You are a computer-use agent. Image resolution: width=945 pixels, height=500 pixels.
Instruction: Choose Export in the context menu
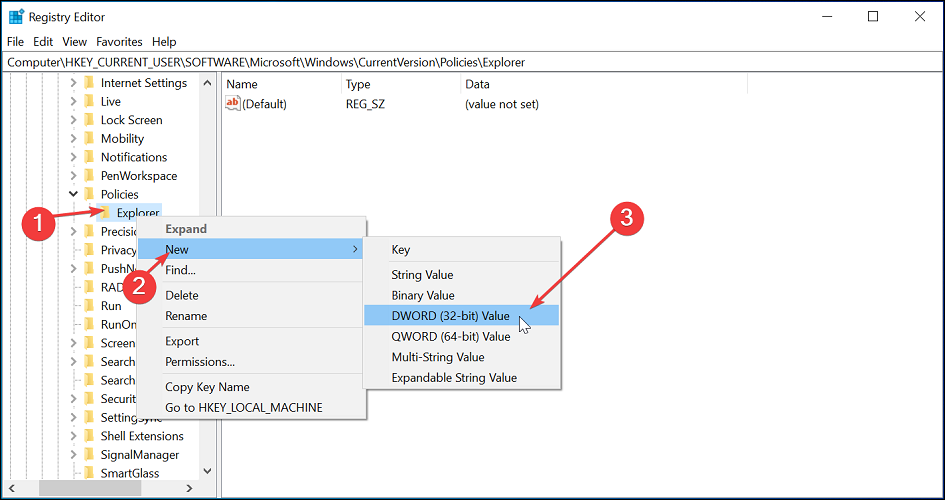coord(251,341)
